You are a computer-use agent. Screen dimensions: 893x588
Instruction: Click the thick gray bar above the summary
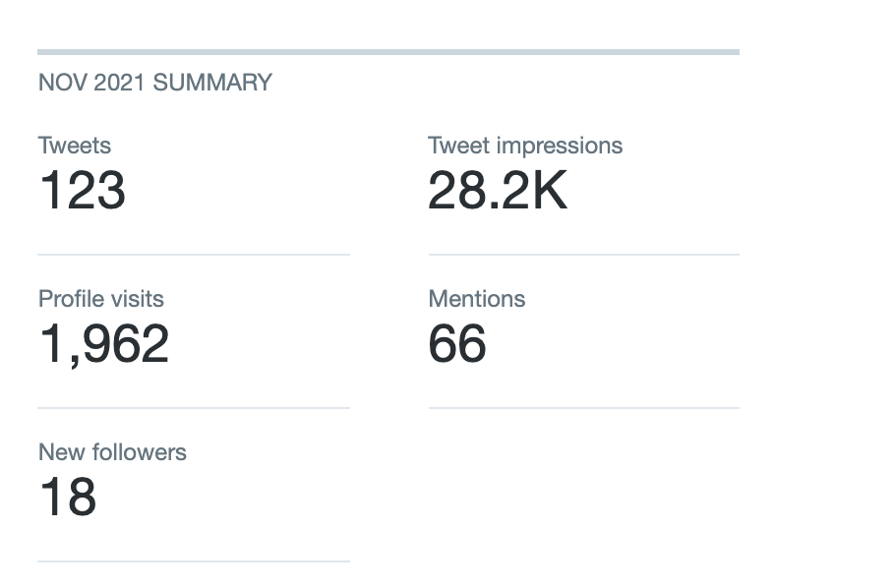[x=388, y=51]
